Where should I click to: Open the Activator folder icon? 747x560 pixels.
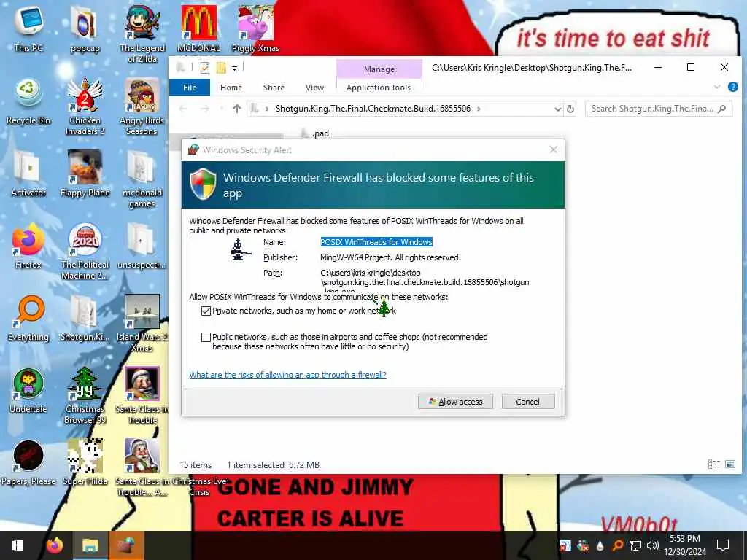28,172
